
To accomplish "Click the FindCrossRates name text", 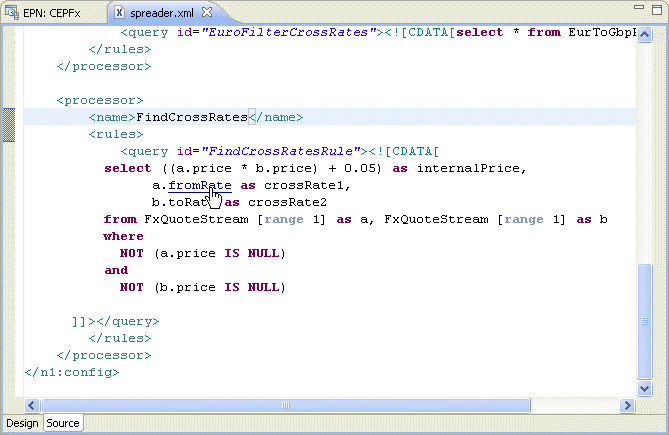I will [192, 117].
